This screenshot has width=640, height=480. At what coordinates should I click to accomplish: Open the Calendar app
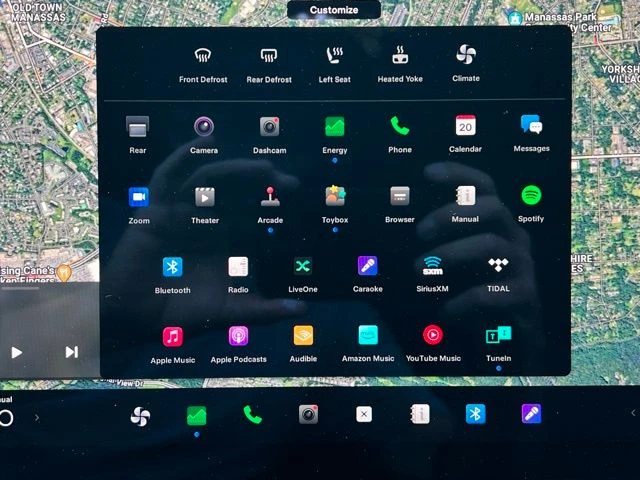click(x=465, y=133)
